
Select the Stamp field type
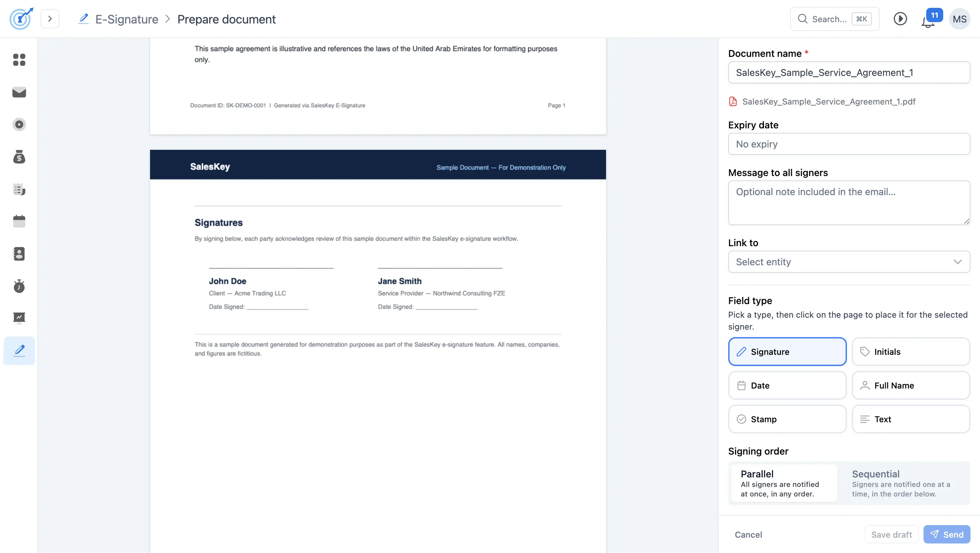point(787,419)
